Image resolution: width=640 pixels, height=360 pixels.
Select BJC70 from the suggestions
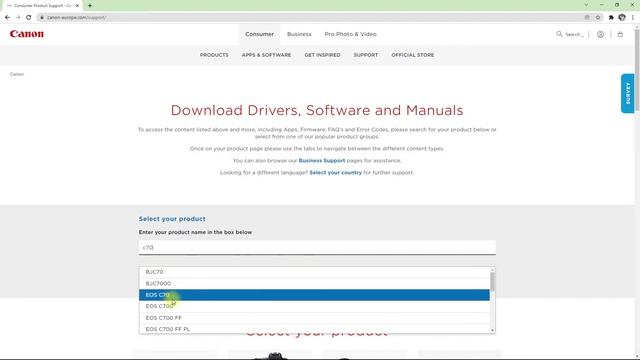coord(314,272)
